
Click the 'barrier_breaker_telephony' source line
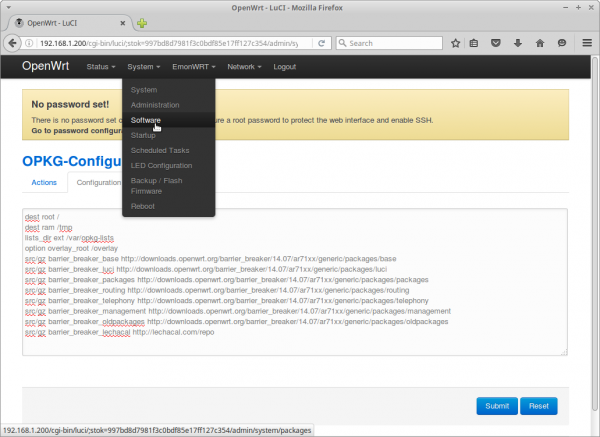227,301
